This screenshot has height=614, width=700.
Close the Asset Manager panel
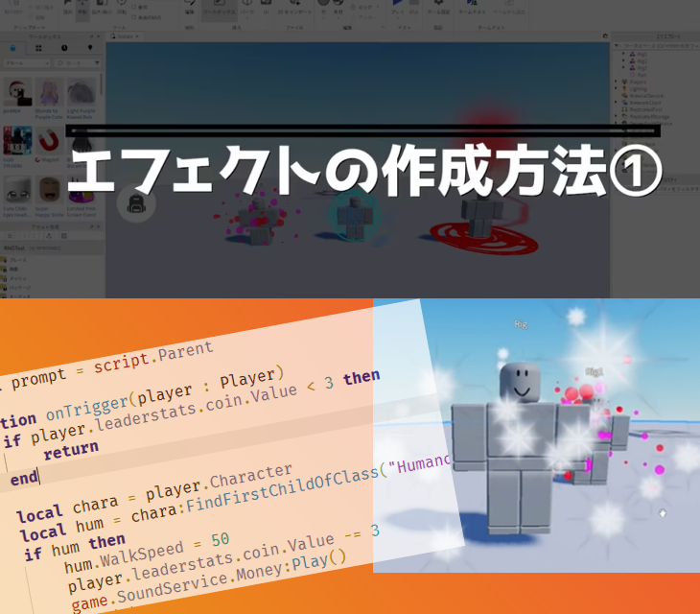pos(99,226)
